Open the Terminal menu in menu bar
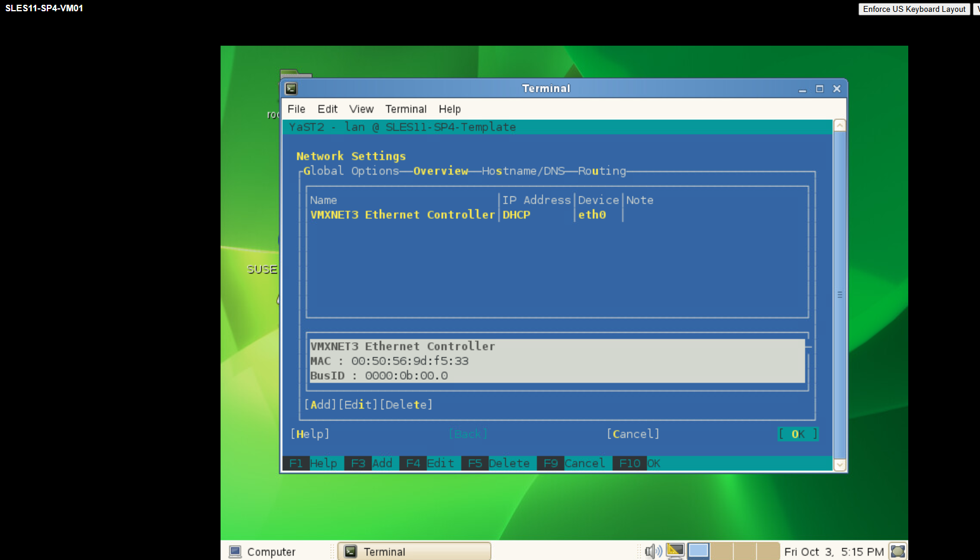980x560 pixels. pyautogui.click(x=406, y=109)
